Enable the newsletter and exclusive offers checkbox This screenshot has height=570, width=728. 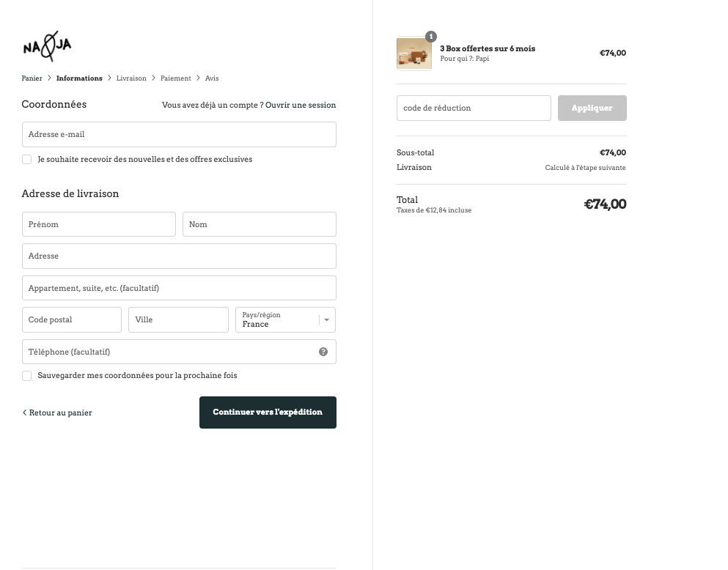(27, 160)
